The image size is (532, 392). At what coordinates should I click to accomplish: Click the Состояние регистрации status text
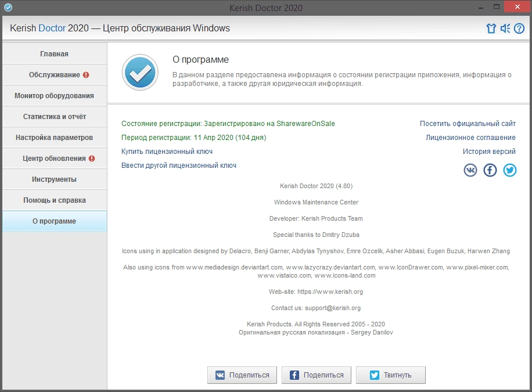[x=228, y=124]
